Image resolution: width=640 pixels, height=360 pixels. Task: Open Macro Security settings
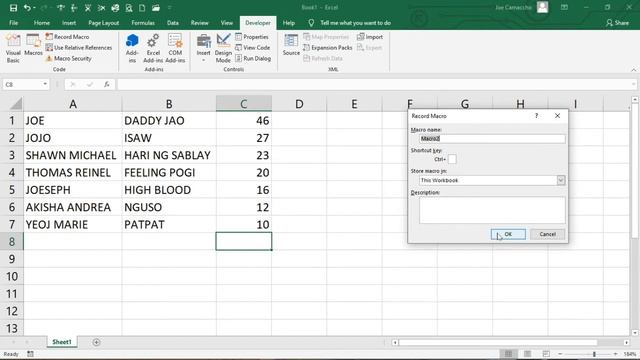pos(68,58)
